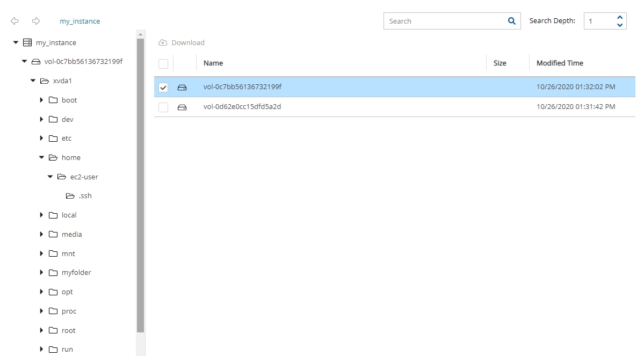Expand the myfolder tree node
The height and width of the screenshot is (356, 644).
(x=41, y=273)
